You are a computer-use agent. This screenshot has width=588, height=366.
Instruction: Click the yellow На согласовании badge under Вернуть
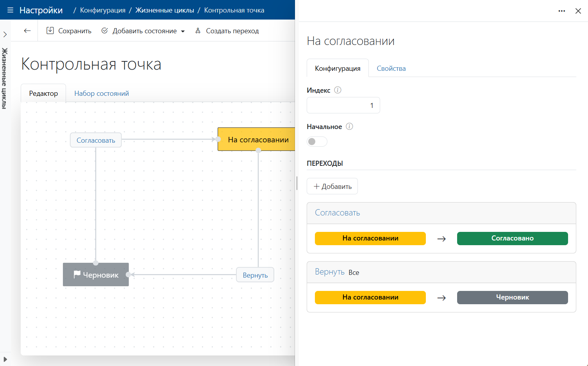tap(370, 298)
